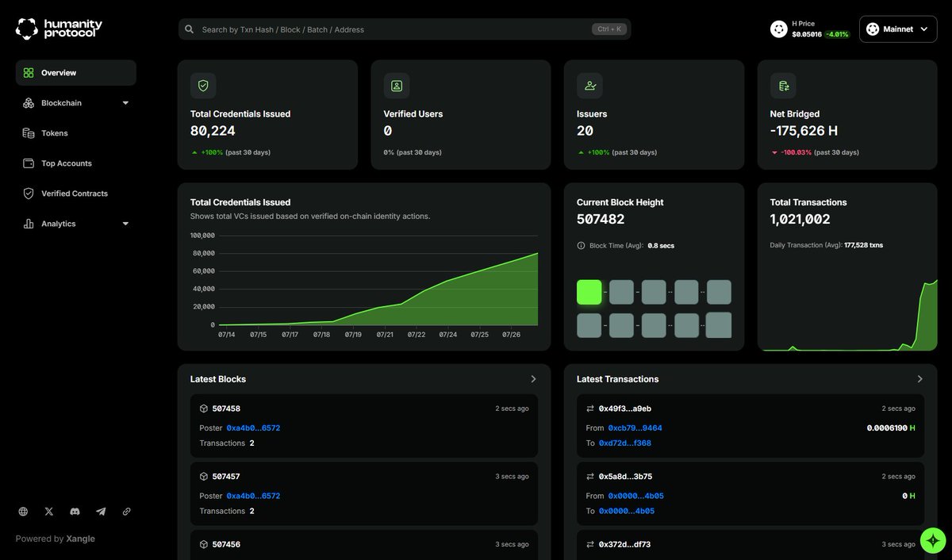This screenshot has width=952, height=560.
Task: Open block 507458 details
Action: pyautogui.click(x=226, y=408)
